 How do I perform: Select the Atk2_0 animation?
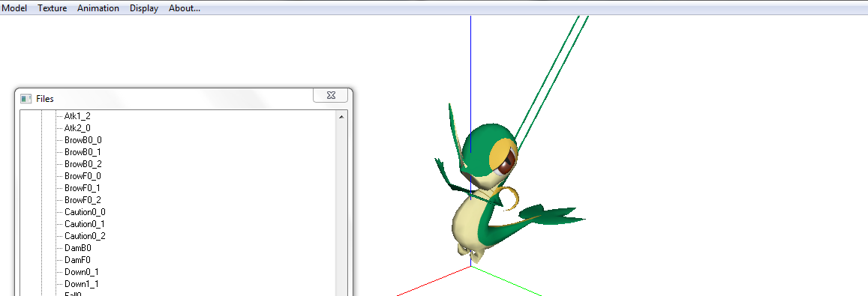tap(77, 128)
